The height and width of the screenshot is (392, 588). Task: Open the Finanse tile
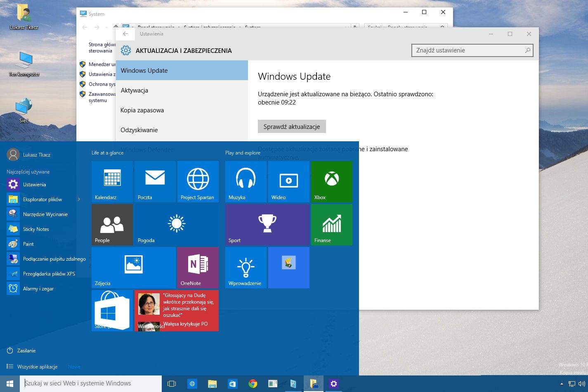click(x=331, y=225)
